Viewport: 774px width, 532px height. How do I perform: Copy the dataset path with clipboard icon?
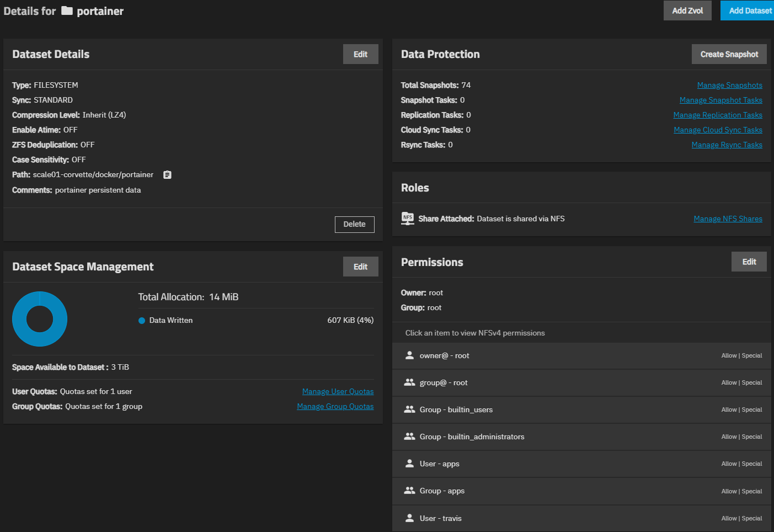coord(167,175)
